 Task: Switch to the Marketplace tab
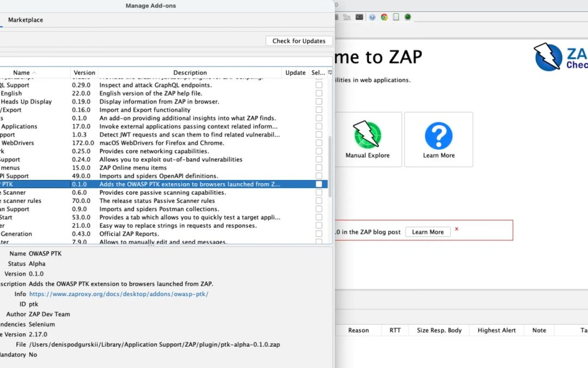pos(25,20)
